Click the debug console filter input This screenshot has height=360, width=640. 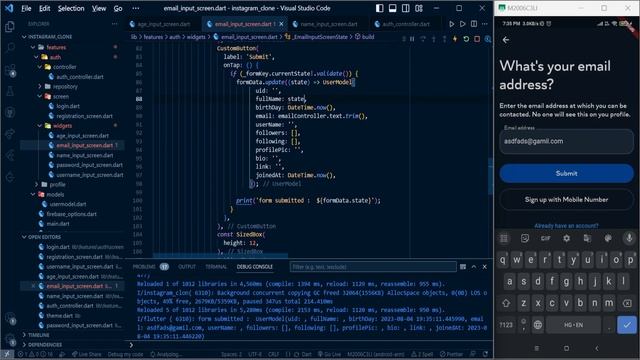(x=373, y=267)
